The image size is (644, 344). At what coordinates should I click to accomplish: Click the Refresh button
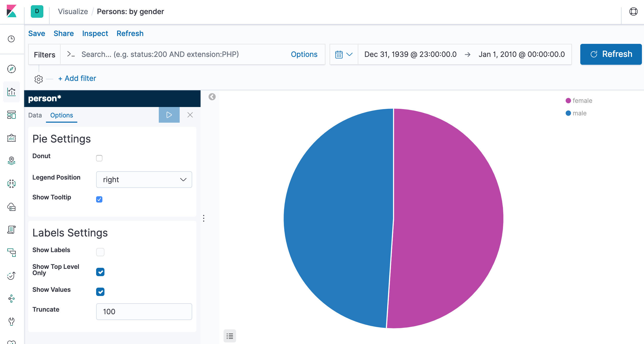611,54
